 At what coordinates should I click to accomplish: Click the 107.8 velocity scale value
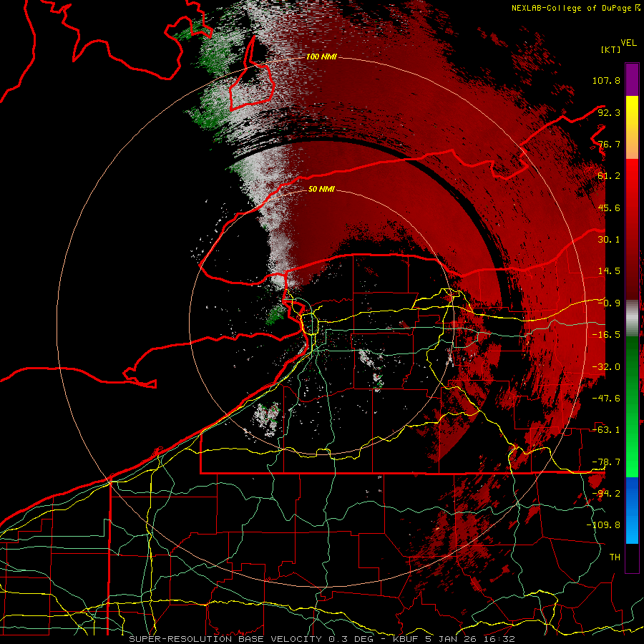(606, 80)
